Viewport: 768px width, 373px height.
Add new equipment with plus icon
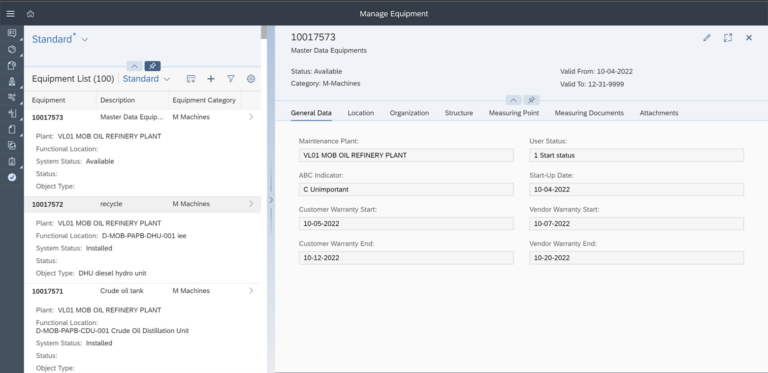tap(211, 79)
